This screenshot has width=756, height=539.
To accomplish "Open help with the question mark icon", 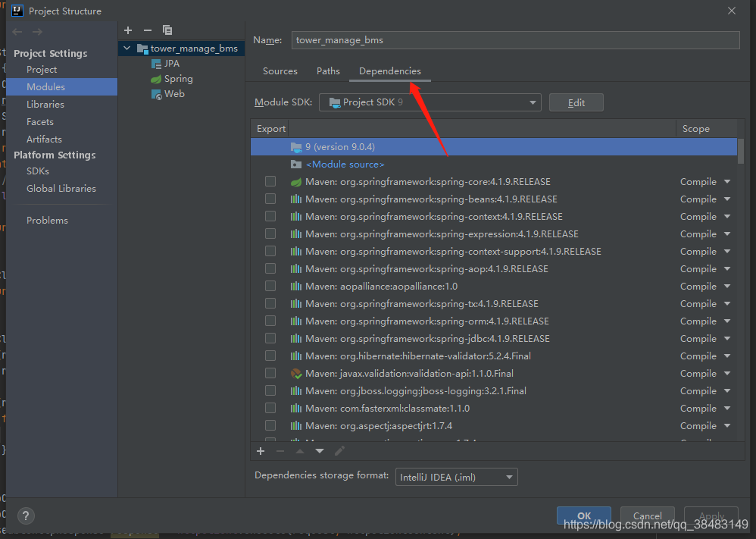I will click(x=26, y=515).
